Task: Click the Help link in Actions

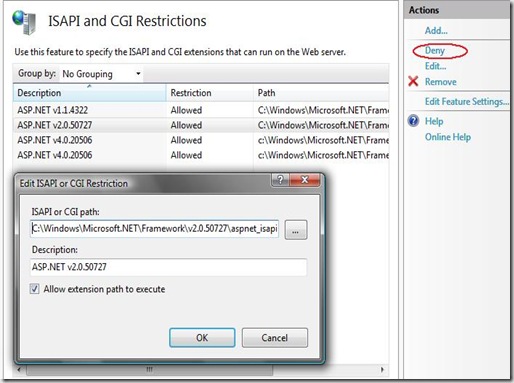Action: click(434, 121)
